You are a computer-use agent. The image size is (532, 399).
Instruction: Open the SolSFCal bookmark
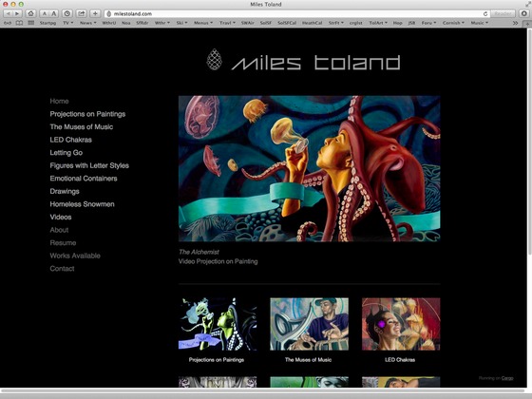[x=287, y=23]
